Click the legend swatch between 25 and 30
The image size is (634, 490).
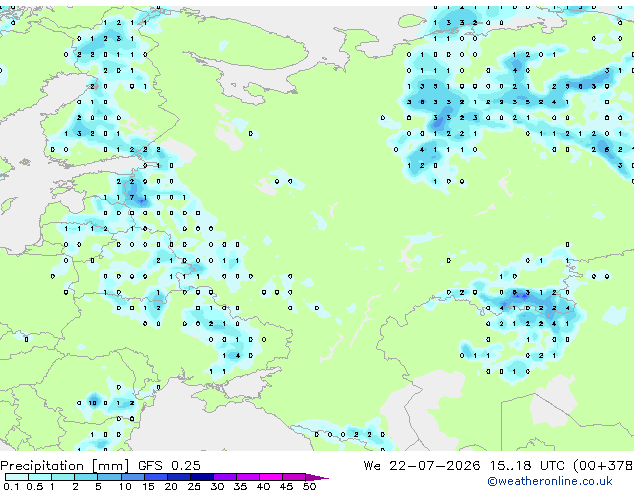coord(202,477)
